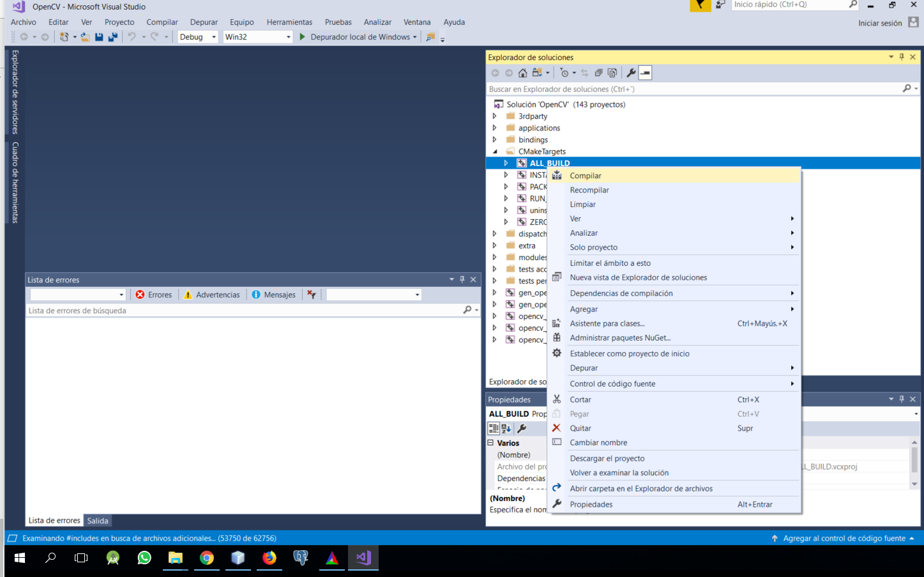This screenshot has height=577, width=924.
Task: Choose Propiedades from the context menu
Action: pyautogui.click(x=674, y=504)
